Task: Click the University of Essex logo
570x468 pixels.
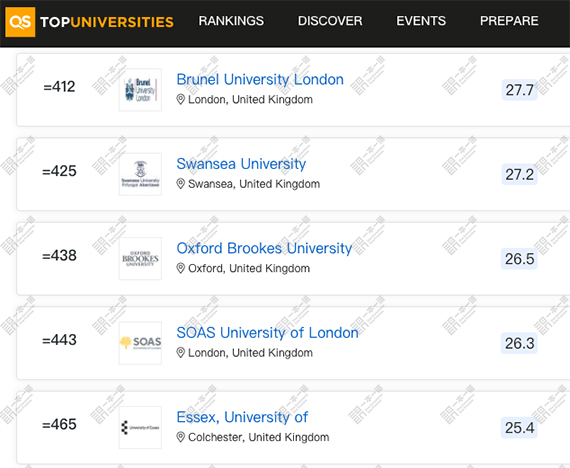Action: click(140, 427)
